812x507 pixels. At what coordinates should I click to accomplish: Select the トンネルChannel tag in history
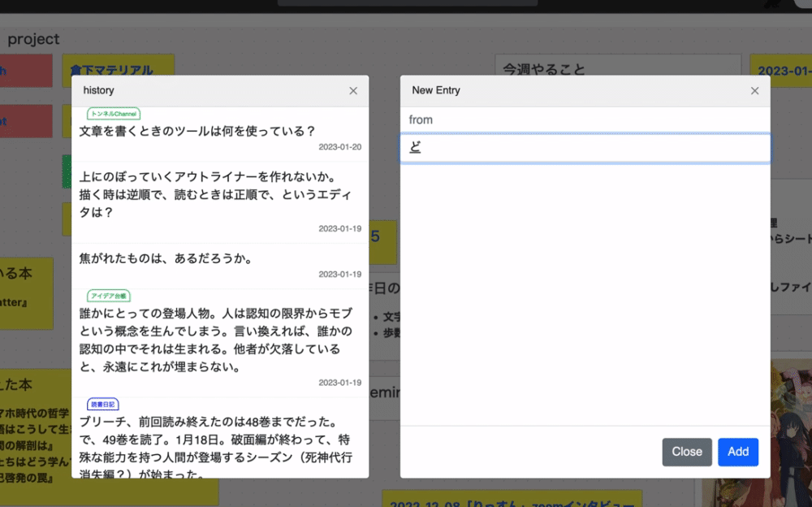[x=114, y=114]
